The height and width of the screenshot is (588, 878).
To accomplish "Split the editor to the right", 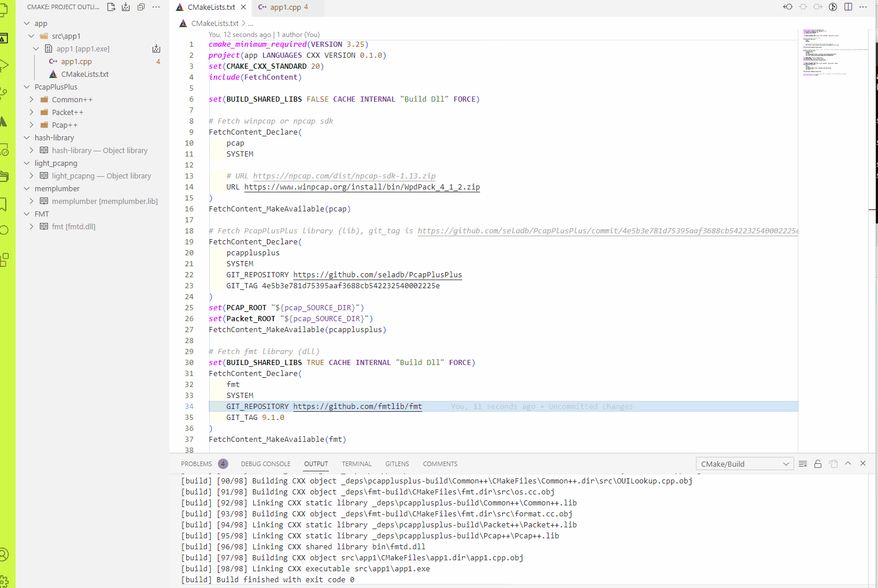I will pos(848,7).
